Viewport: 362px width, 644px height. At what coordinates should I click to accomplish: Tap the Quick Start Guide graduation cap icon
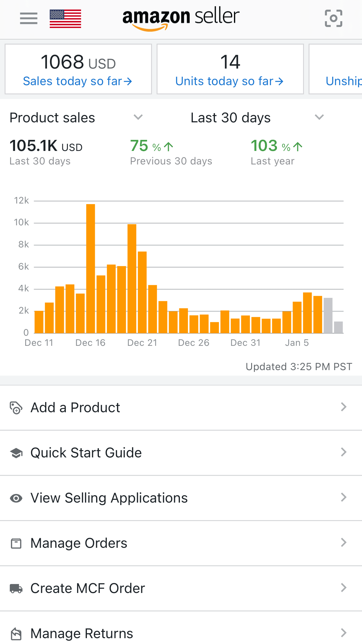[16, 453]
